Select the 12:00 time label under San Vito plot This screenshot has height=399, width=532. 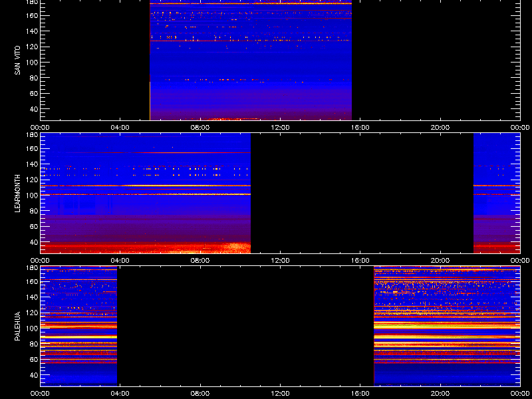pos(280,128)
